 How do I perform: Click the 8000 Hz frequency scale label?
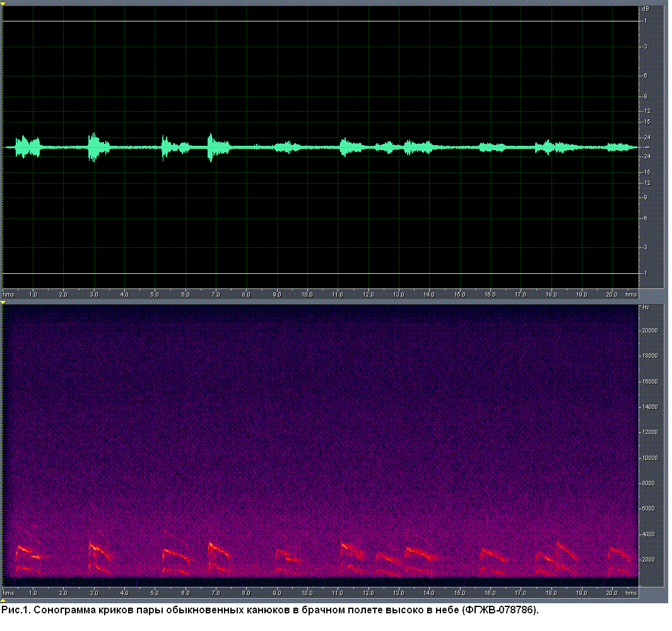click(649, 483)
